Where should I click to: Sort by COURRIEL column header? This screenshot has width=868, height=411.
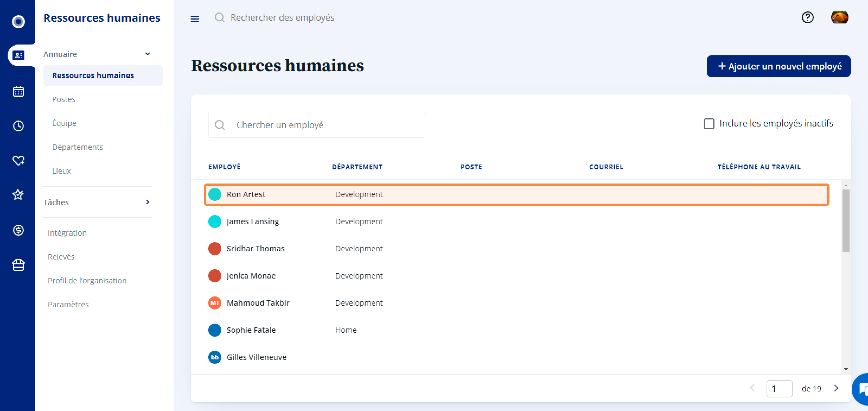coord(606,167)
